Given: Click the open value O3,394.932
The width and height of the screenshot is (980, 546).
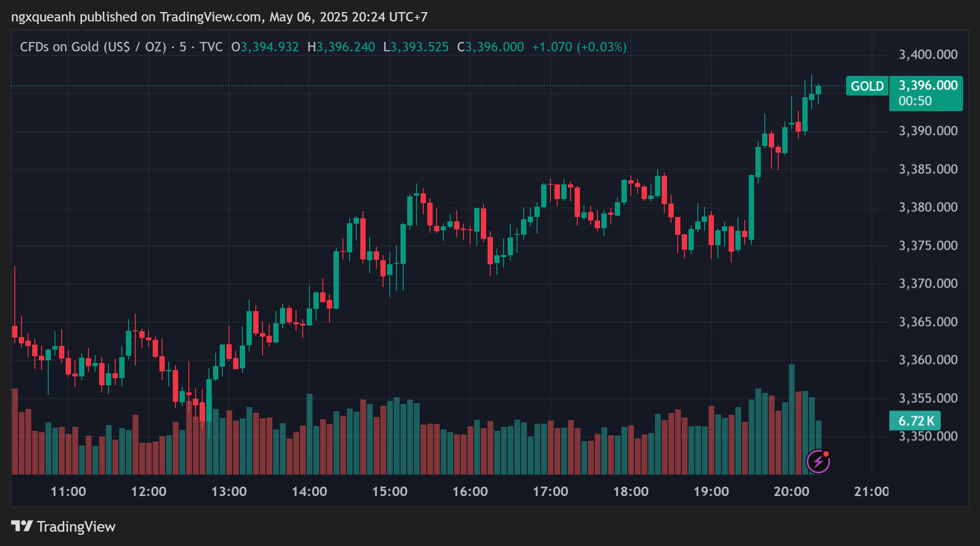Looking at the screenshot, I should tap(265, 47).
